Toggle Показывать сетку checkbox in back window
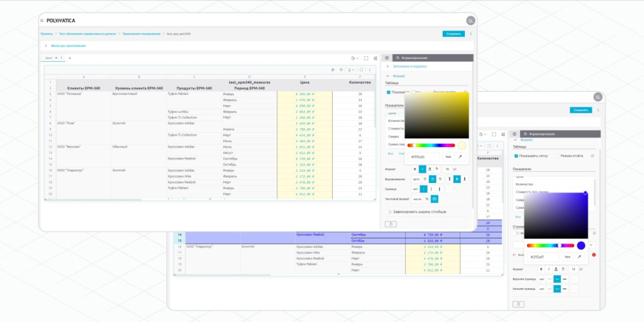The height and width of the screenshot is (322, 644). (516, 156)
